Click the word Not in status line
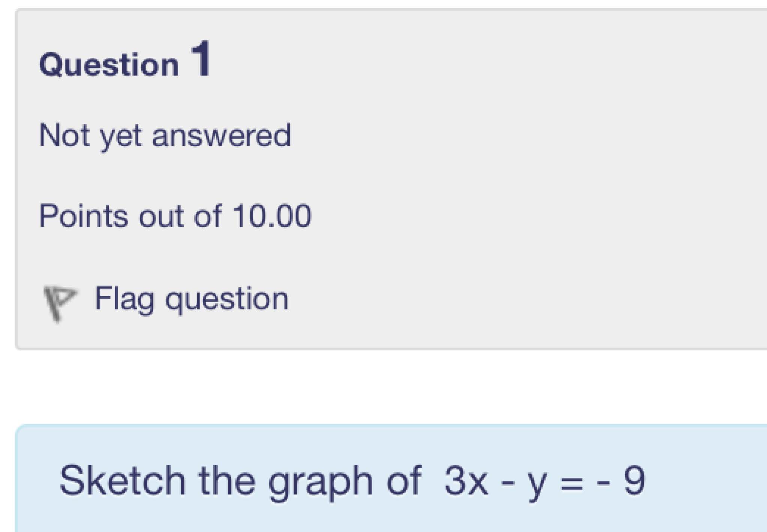This screenshot has height=532, width=767. 64,135
